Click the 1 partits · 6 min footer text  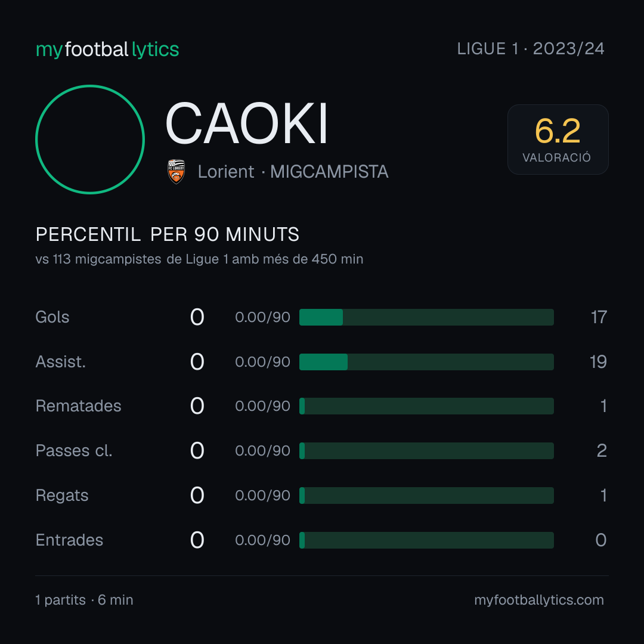pyautogui.click(x=84, y=600)
